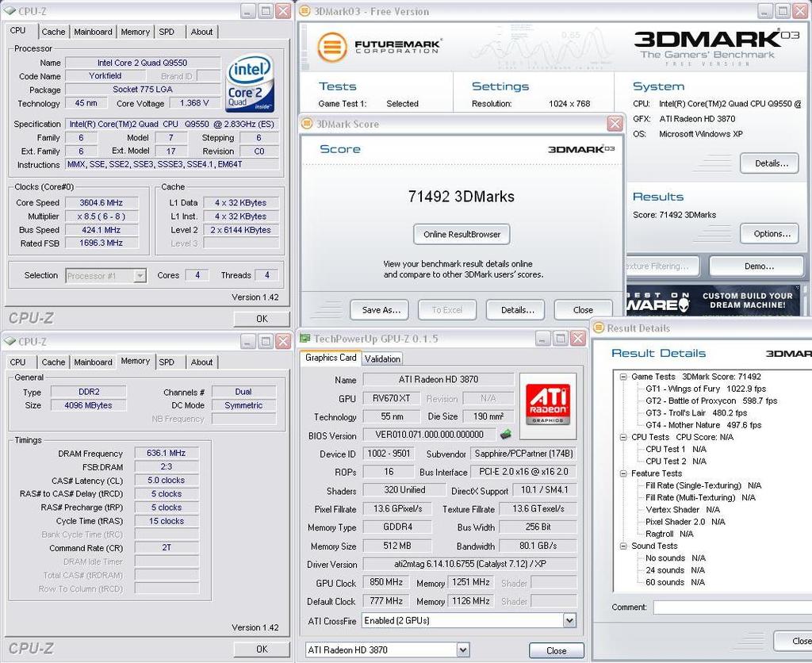Select GT1 - Wings of Fury result
This screenshot has width=812, height=663.
pyautogui.click(x=706, y=389)
